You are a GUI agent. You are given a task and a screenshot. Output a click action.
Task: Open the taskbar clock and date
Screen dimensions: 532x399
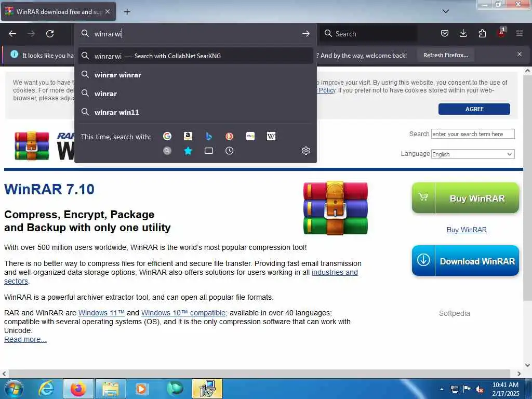click(x=506, y=389)
